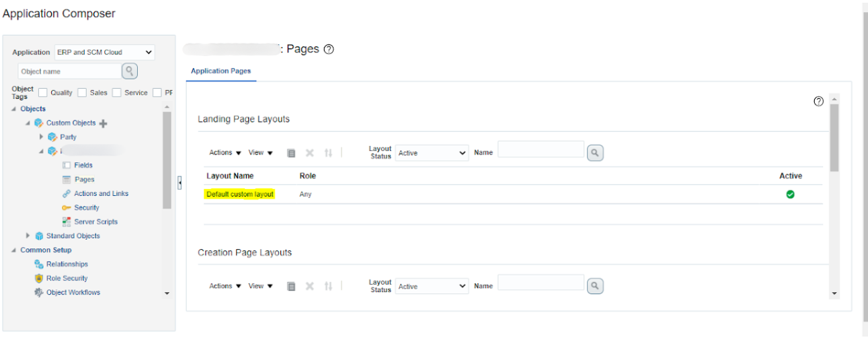Enable the Quality object tag checkbox
This screenshot has width=868, height=350.
43,93
